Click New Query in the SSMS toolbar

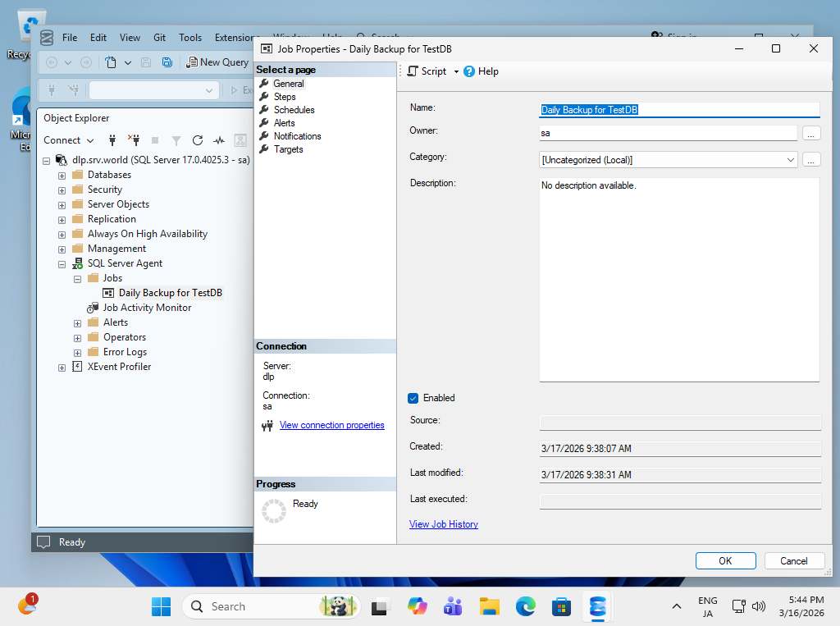tap(217, 62)
